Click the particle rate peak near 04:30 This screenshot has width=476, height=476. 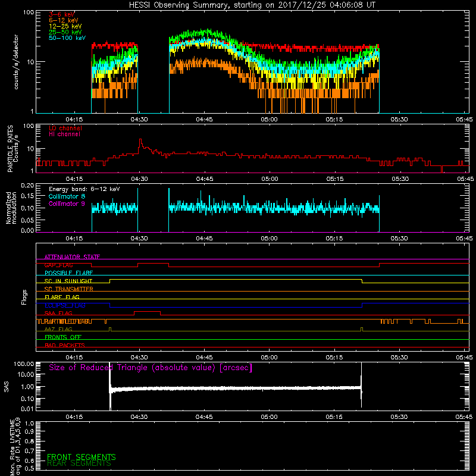tap(140, 140)
